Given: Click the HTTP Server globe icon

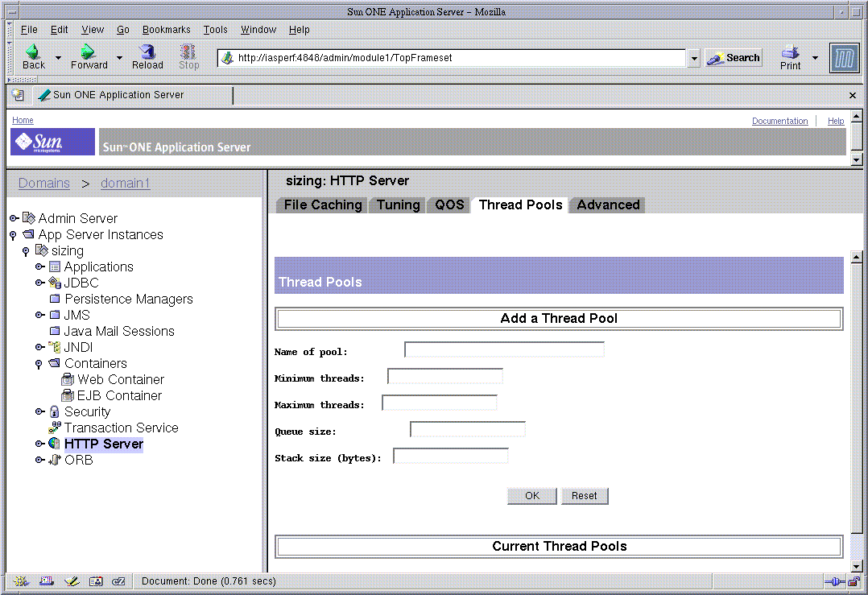Looking at the screenshot, I should point(54,444).
